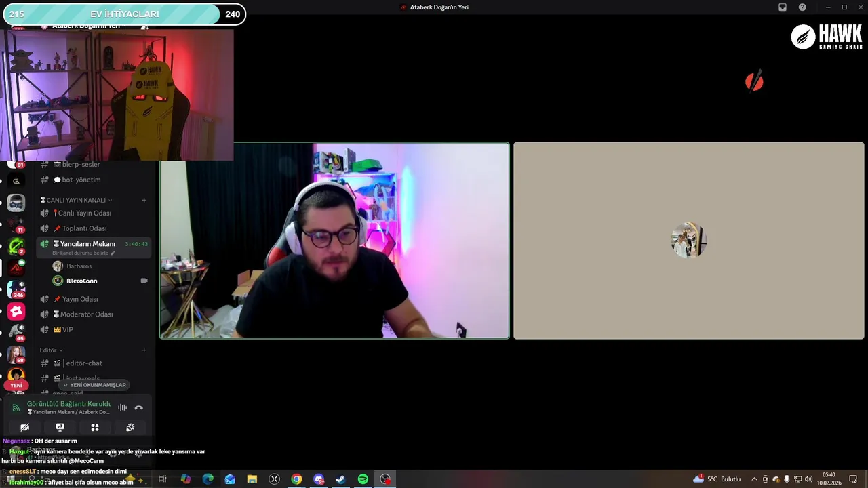
Task: Collapse the CANLI YAYIN KANALI category
Action: click(76, 200)
